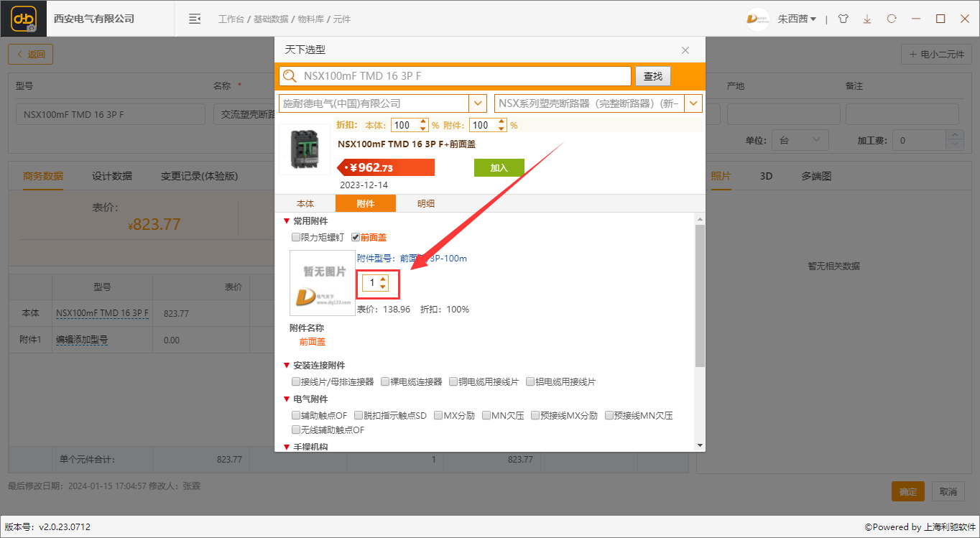The width and height of the screenshot is (980, 538).
Task: Check the 铜电缆用接线片 option
Action: [453, 381]
